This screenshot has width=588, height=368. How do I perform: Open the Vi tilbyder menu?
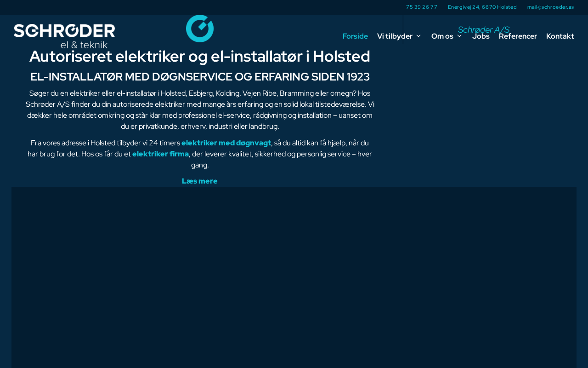tap(395, 36)
